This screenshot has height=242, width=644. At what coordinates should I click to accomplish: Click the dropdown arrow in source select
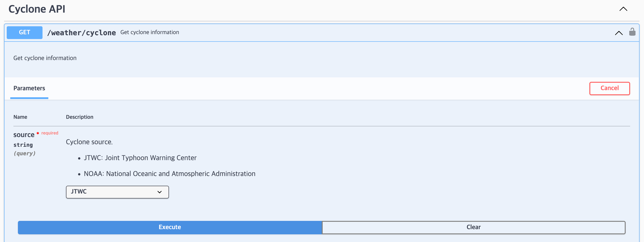point(159,192)
